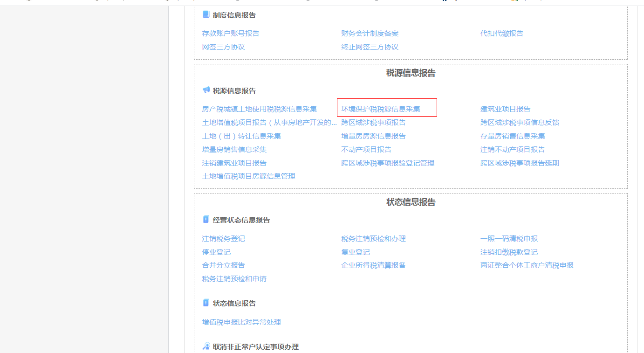Open 存款账户账号报告 link
Image resolution: width=644 pixels, height=353 pixels.
230,34
